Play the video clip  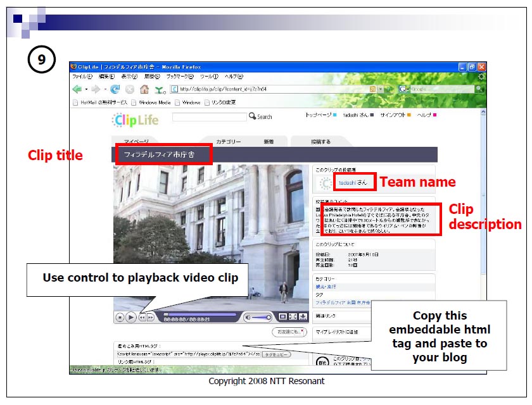pos(131,318)
